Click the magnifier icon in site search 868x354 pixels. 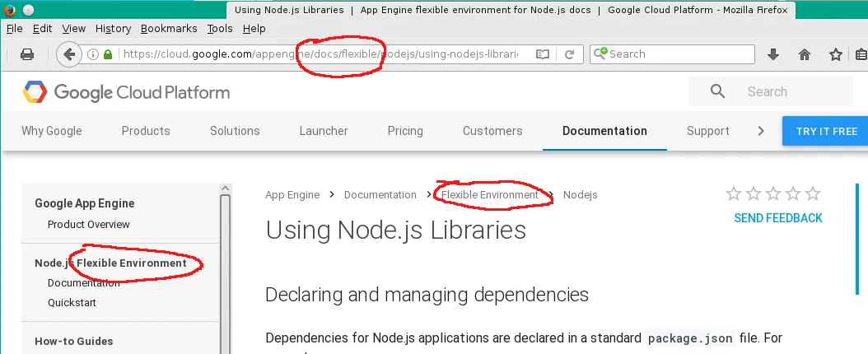tap(717, 91)
